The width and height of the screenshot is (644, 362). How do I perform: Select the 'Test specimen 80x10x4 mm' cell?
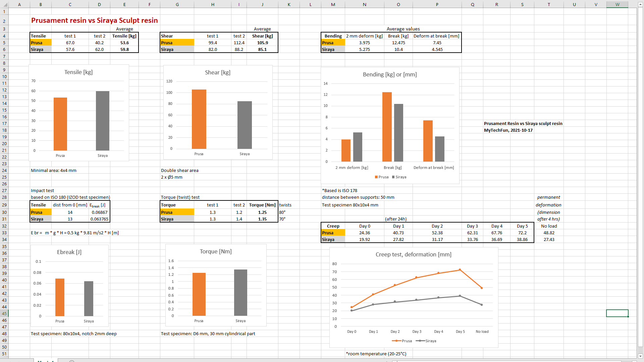350,205
